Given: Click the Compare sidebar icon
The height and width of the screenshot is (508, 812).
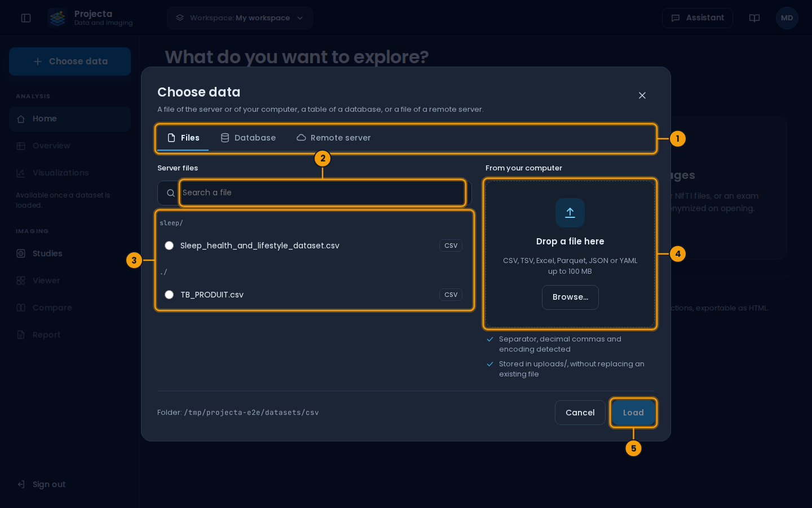Looking at the screenshot, I should [x=21, y=308].
